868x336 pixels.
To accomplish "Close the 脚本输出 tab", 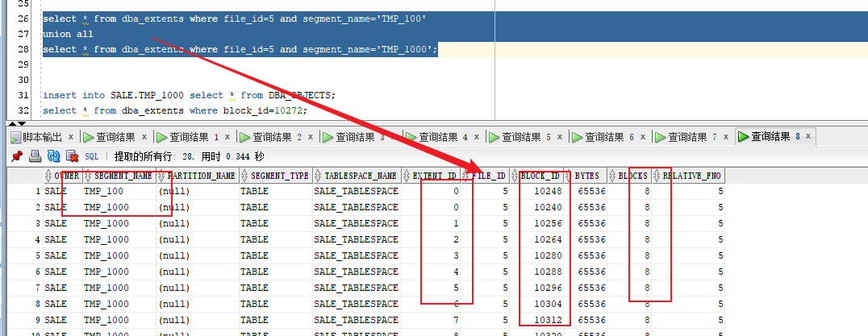I will click(x=72, y=137).
